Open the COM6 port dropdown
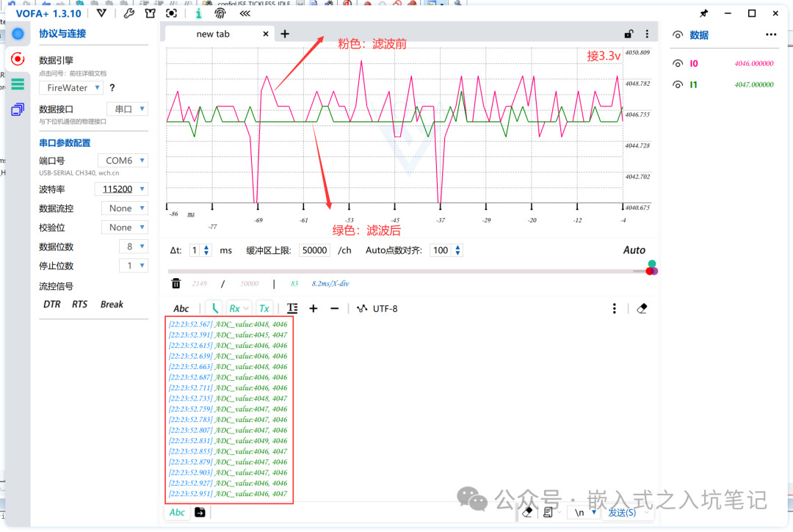The width and height of the screenshot is (793, 532). point(123,160)
